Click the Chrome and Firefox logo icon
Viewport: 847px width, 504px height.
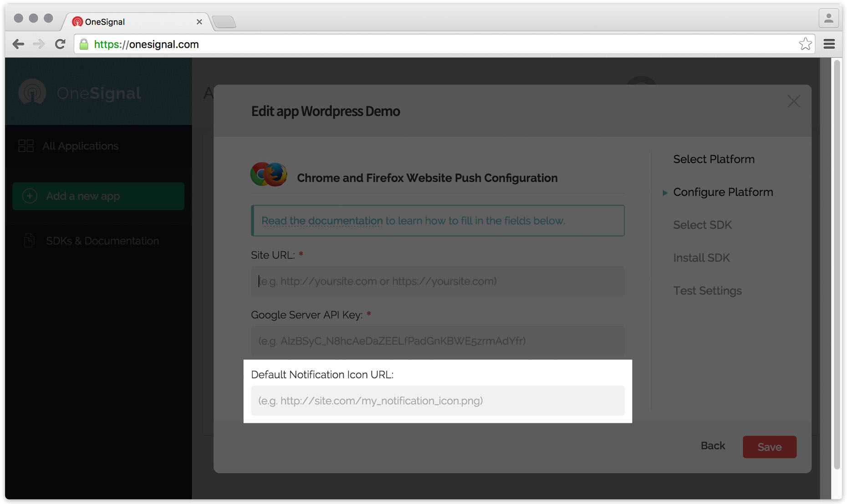(269, 174)
